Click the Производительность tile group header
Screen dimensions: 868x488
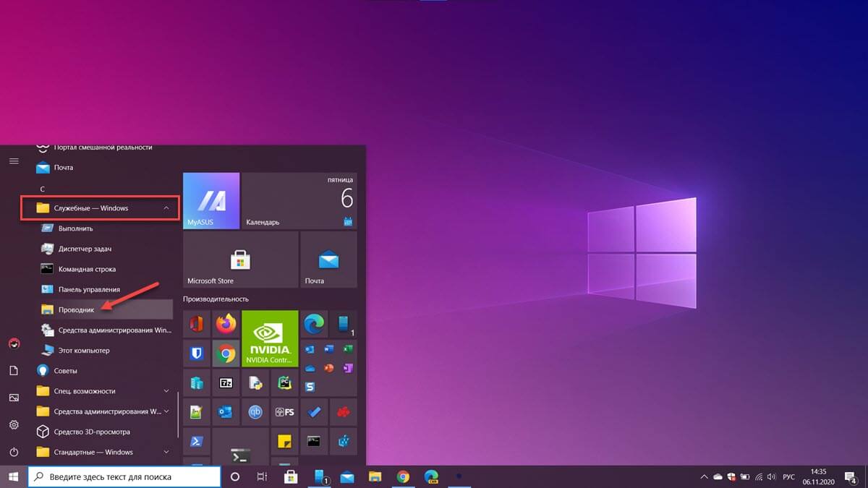pyautogui.click(x=216, y=299)
